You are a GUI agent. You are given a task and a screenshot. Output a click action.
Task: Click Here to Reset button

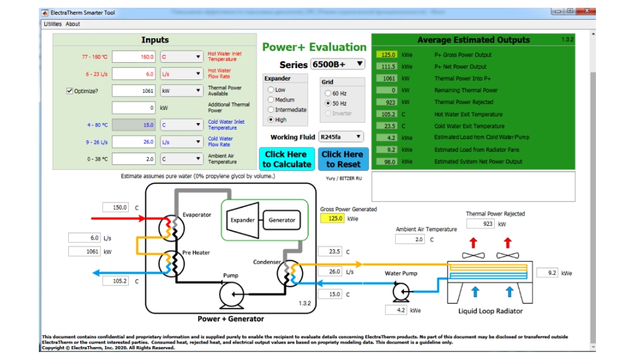(x=342, y=160)
